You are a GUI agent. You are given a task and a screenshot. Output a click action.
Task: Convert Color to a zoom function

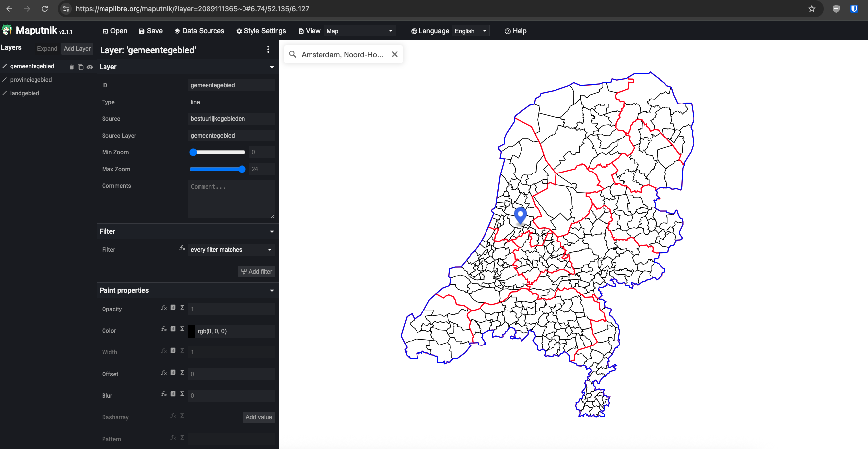coord(173,329)
